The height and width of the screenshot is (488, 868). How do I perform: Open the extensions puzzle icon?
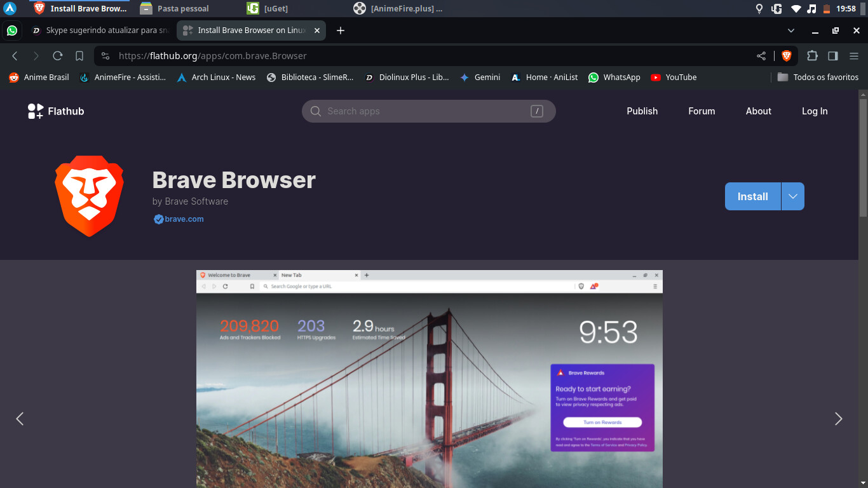point(812,56)
